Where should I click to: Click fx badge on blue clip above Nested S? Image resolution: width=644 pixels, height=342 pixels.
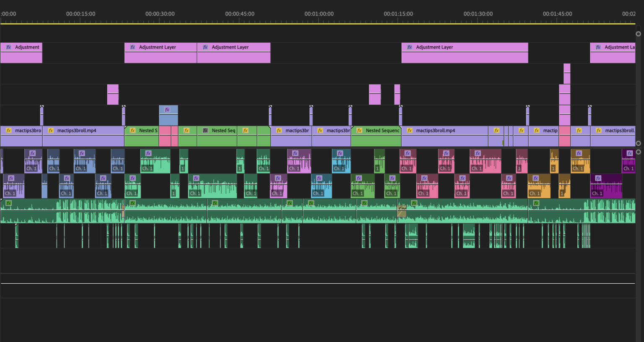point(167,110)
